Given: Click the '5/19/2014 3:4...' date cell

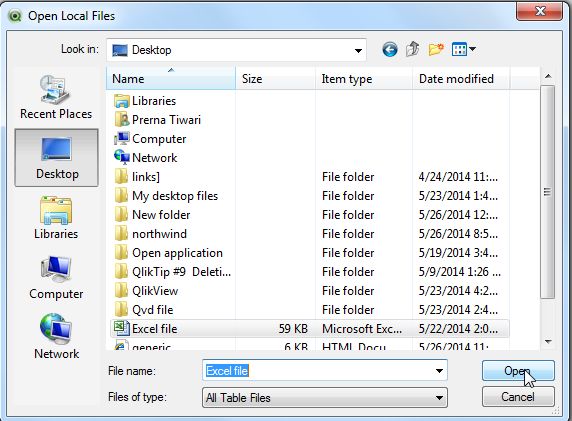Looking at the screenshot, I should tap(458, 253).
